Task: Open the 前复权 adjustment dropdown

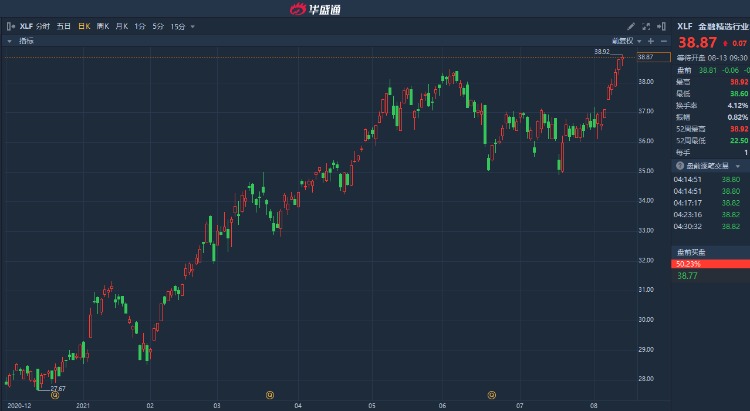Action: (x=627, y=41)
